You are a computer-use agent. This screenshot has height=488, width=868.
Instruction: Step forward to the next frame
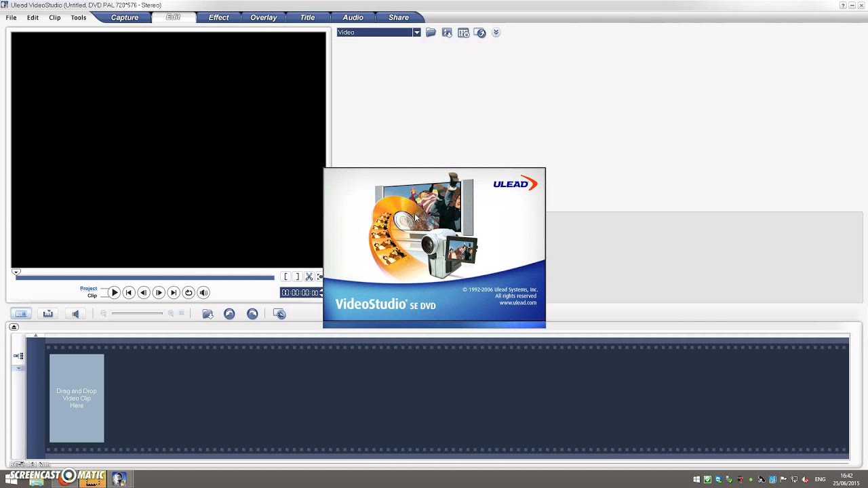(159, 293)
